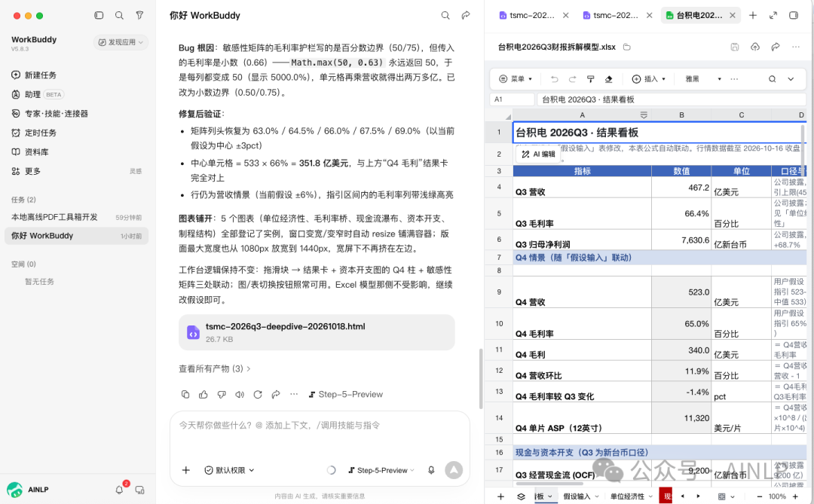This screenshot has width=814, height=504.
Task: Upload the spreadsheet to cloud
Action: click(x=754, y=47)
